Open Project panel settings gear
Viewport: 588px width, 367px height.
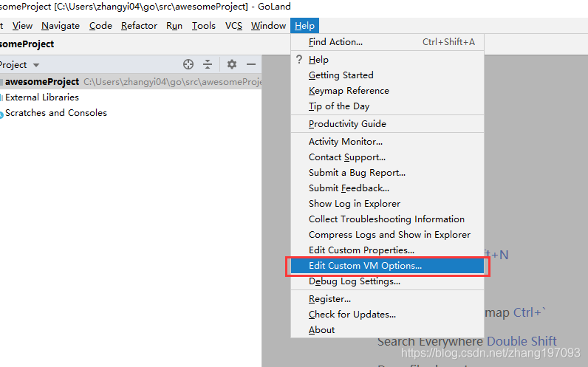click(x=232, y=64)
